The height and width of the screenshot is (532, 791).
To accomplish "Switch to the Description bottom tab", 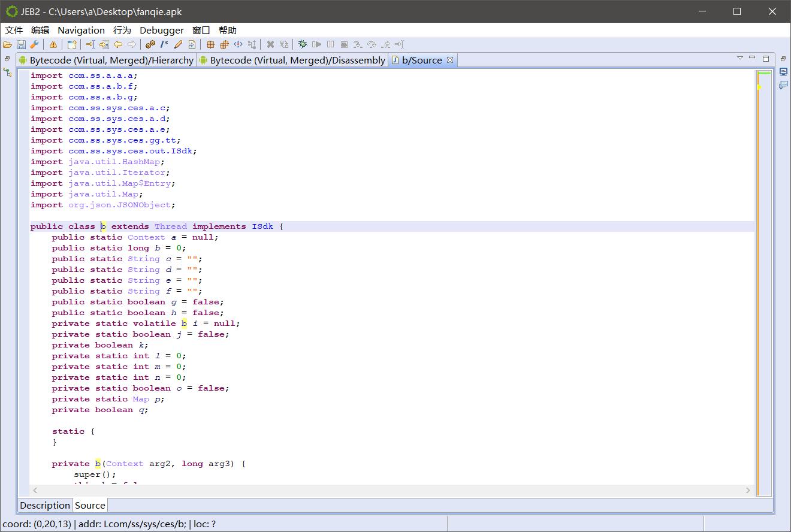I will click(x=45, y=505).
